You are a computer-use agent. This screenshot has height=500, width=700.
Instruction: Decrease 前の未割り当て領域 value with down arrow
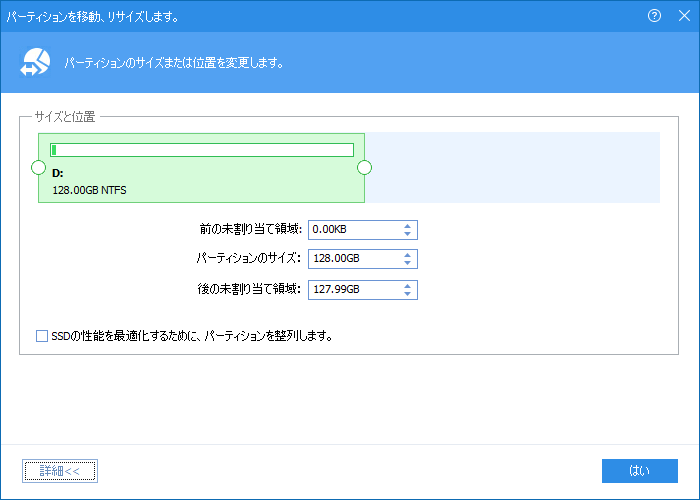coord(407,234)
